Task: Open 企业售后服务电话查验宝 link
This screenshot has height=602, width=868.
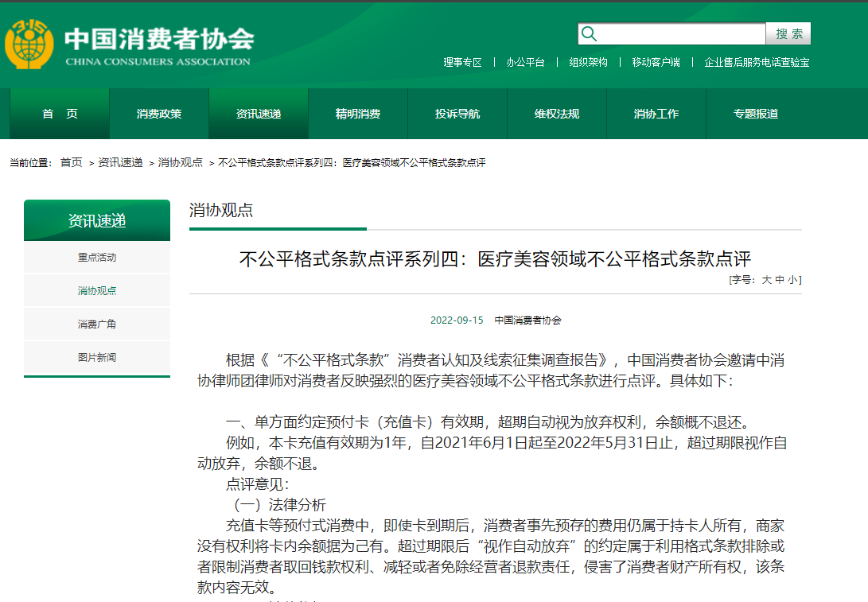Action: pos(757,63)
